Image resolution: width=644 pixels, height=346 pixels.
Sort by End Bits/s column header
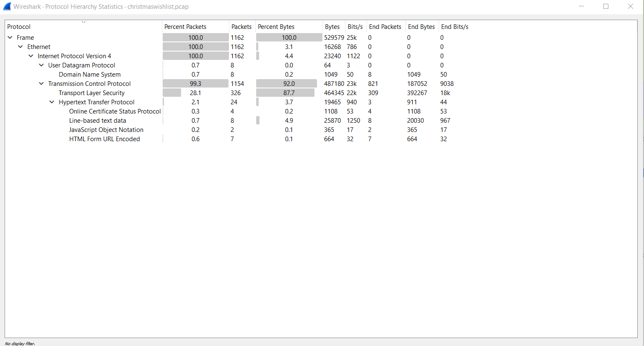[455, 27]
